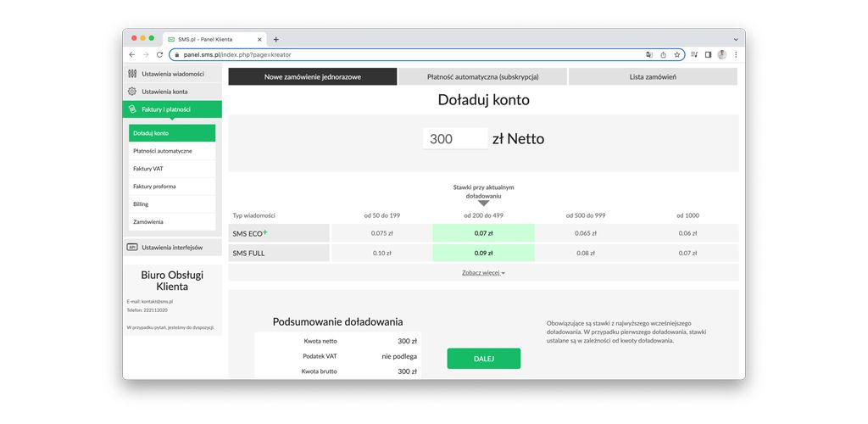Reload the page using the refresh icon
Screen dimensions: 868x424
(159, 54)
